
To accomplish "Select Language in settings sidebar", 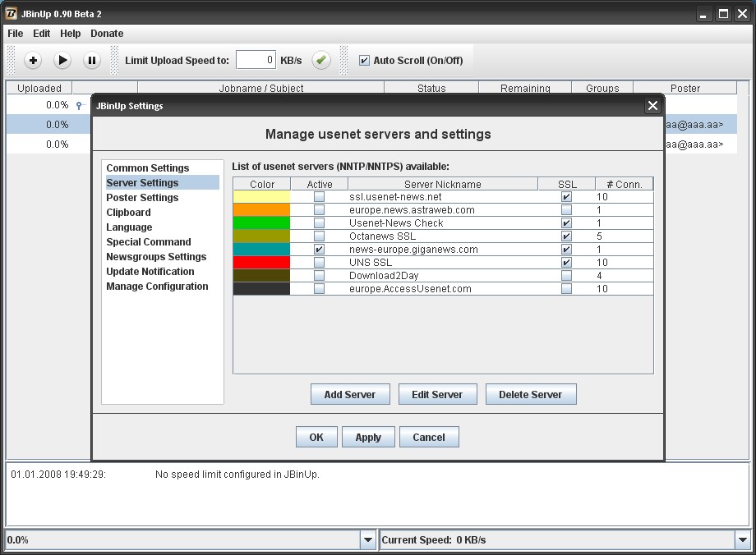I will (x=129, y=227).
